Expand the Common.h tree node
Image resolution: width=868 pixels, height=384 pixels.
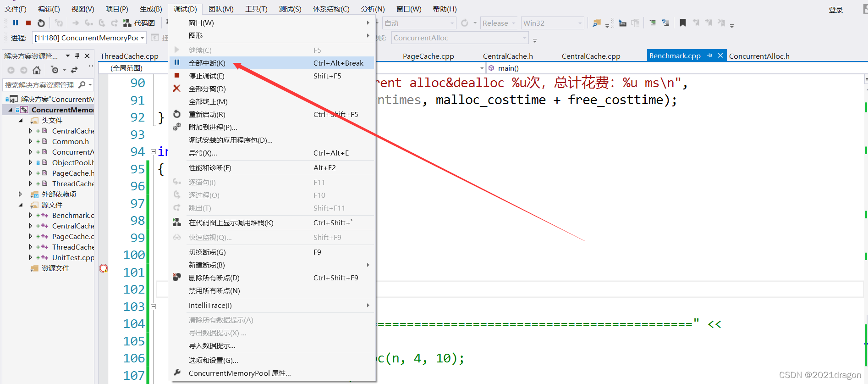point(31,141)
